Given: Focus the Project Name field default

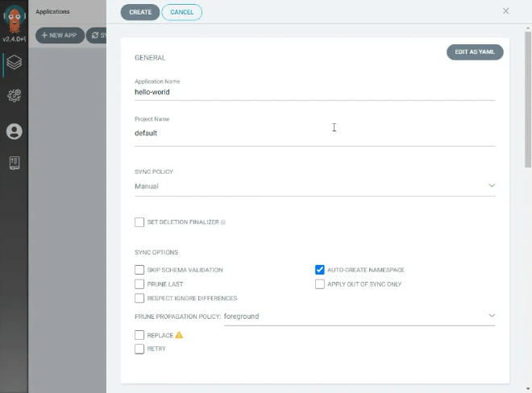Looking at the screenshot, I should point(315,133).
